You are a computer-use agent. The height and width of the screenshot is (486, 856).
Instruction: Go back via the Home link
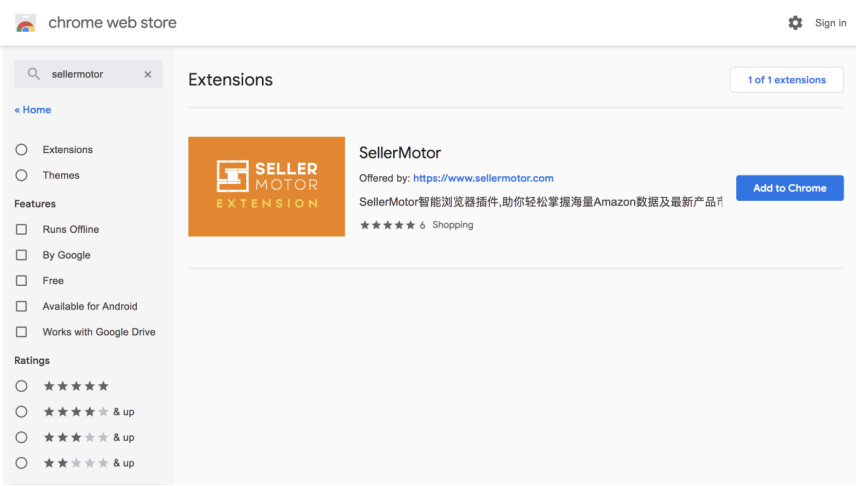tap(33, 110)
